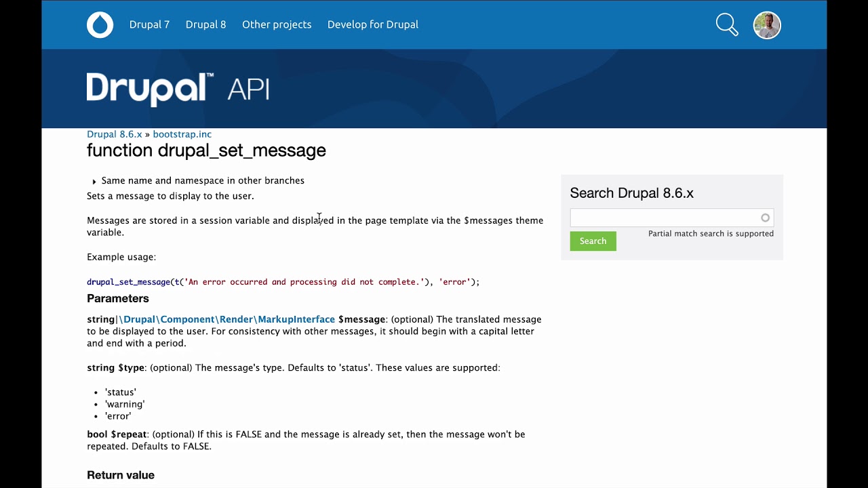Click the 'warning' list item

tap(125, 404)
